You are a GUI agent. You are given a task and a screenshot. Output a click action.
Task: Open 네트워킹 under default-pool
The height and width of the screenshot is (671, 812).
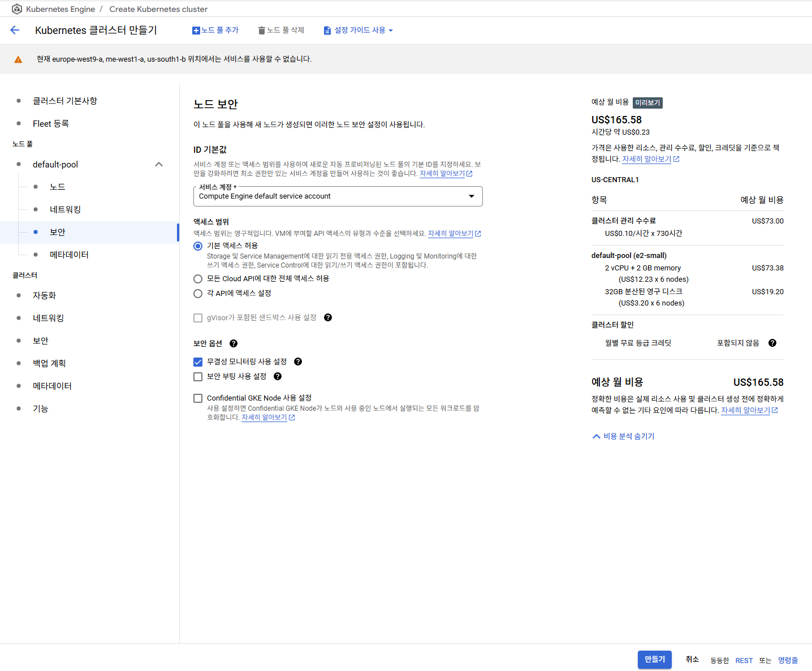65,209
